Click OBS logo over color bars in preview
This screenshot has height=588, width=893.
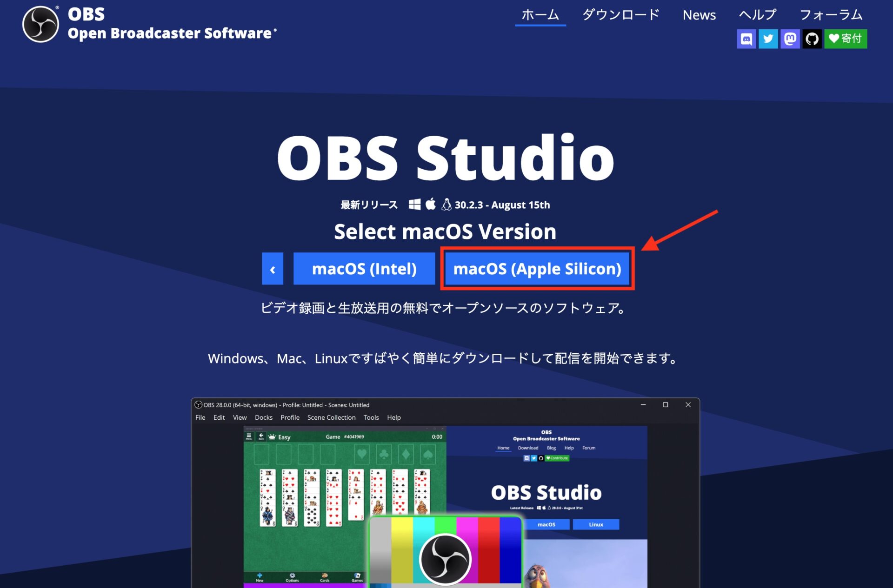click(445, 559)
